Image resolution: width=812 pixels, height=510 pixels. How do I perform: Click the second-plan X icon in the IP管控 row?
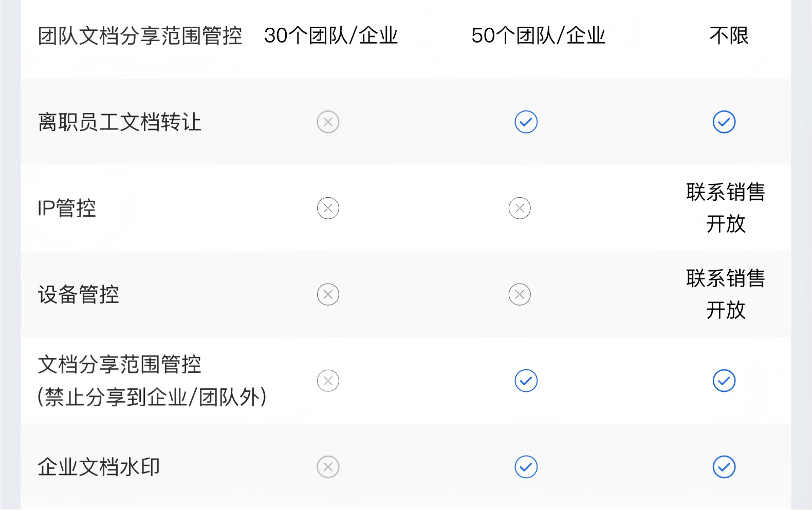tap(520, 209)
